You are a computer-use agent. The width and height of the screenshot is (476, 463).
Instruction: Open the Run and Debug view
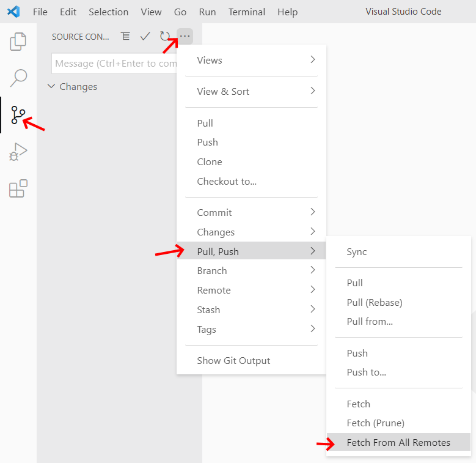[x=18, y=152]
